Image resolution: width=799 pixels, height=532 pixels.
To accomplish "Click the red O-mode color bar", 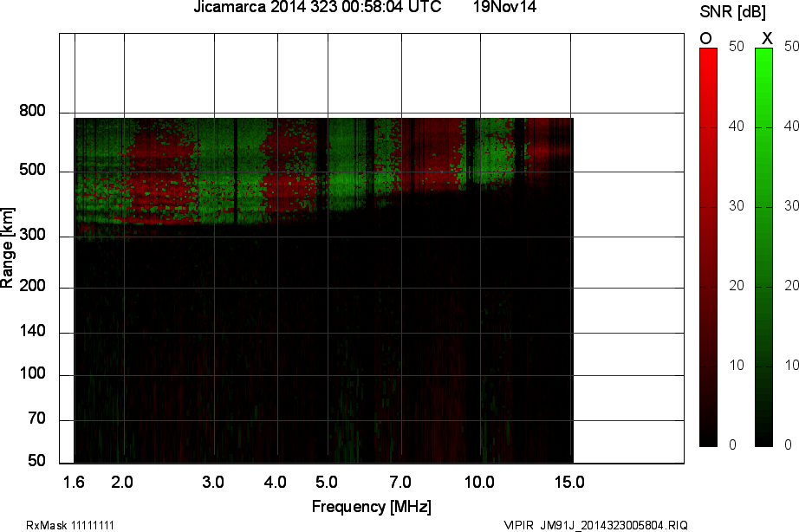I will [x=708, y=248].
